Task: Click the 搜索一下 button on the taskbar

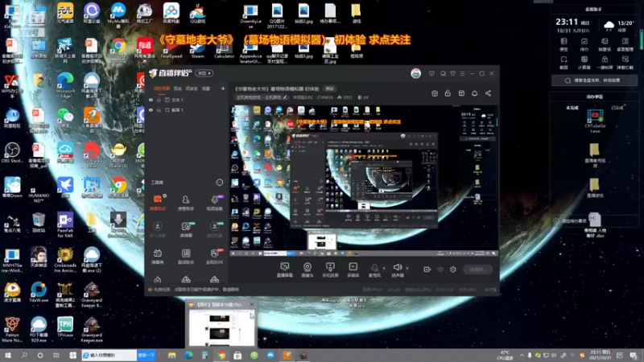Action: [147, 355]
